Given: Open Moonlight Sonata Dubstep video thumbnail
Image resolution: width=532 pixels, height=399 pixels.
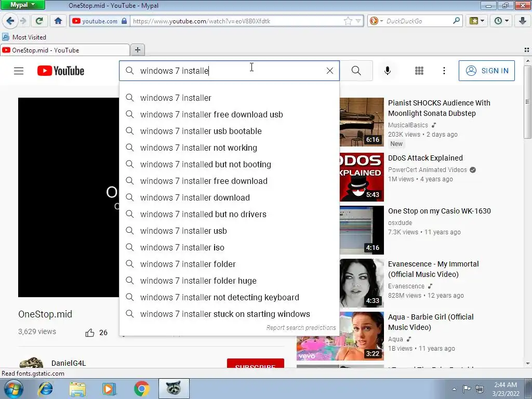Looking at the screenshot, I should point(362,122).
